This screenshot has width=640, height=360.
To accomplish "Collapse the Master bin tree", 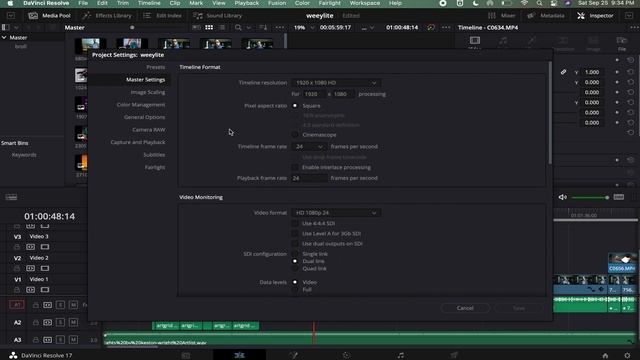I will (4, 38).
